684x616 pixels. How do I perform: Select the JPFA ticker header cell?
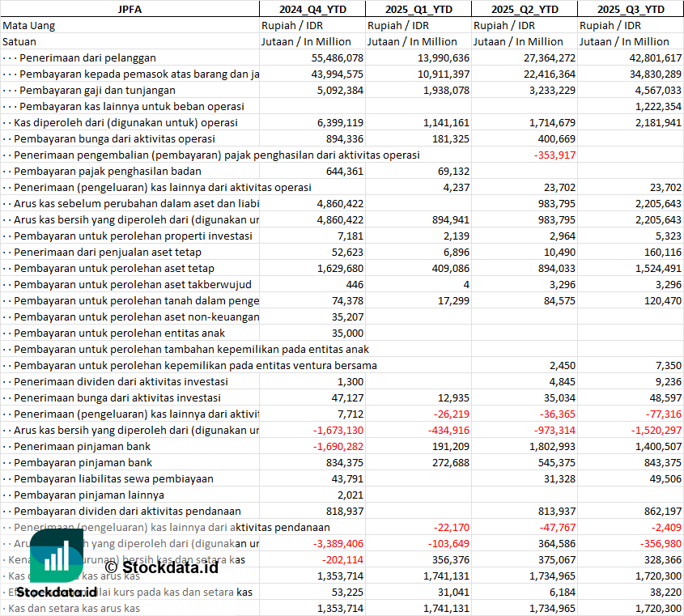130,9
